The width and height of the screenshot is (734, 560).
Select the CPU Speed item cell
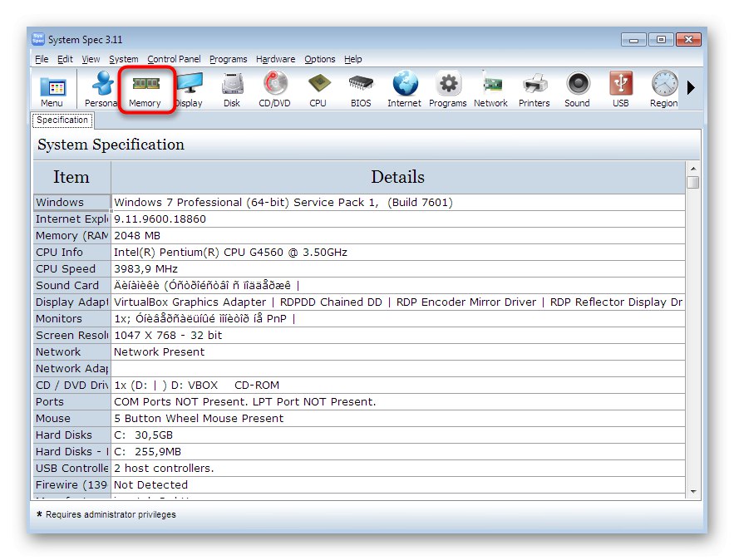pyautogui.click(x=71, y=269)
